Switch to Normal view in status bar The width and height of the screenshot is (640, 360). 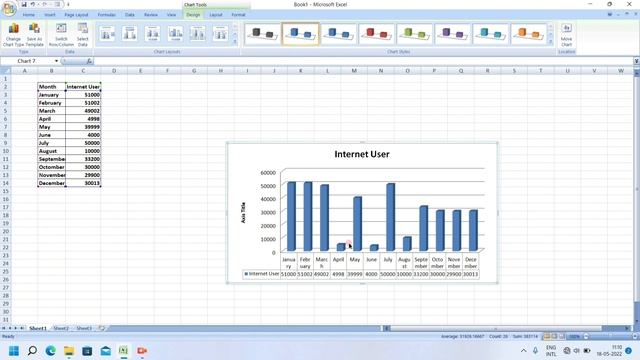coord(546,337)
